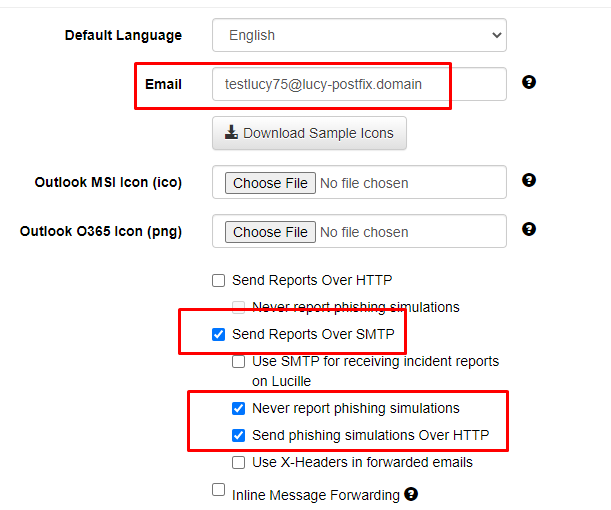This screenshot has width=611, height=510.
Task: Expand the Default Language dropdown arrow
Action: pos(496,35)
